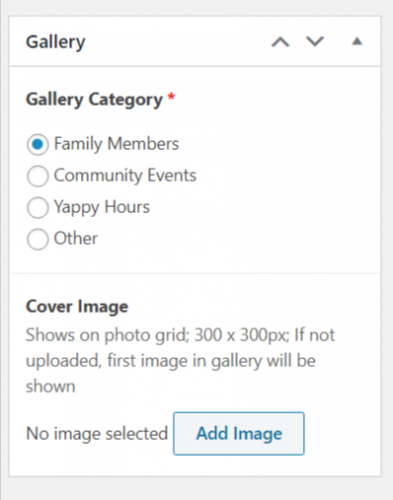
Task: Click the Yappy Hours label text
Action: tap(102, 207)
